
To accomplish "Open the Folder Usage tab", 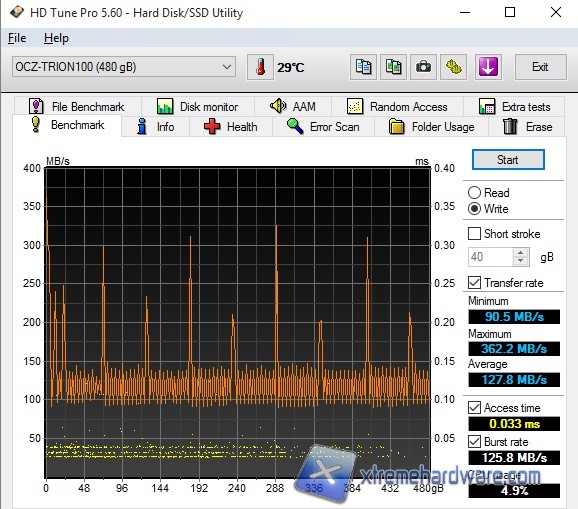I will pyautogui.click(x=432, y=127).
